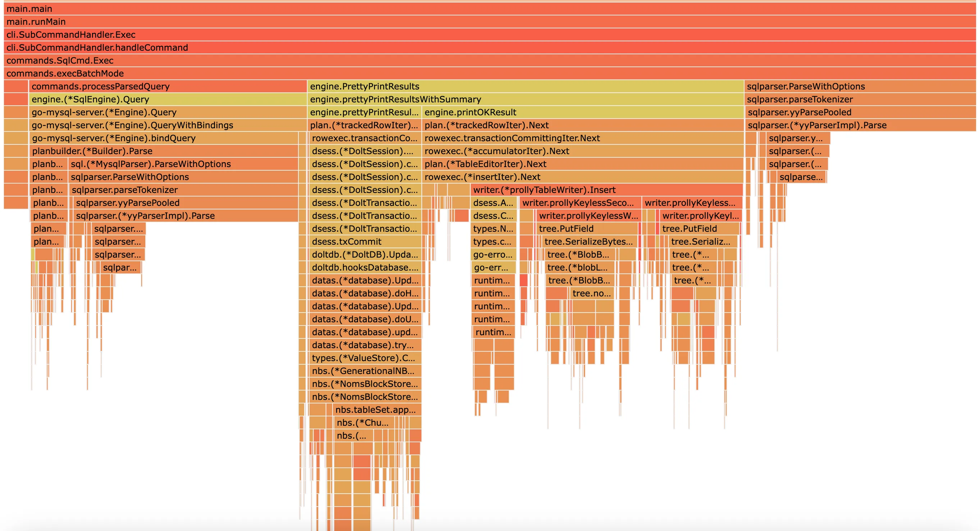Select the planbuilder.(*Builder).Parse frame
Viewport: 980px width, 531px height.
pyautogui.click(x=164, y=151)
